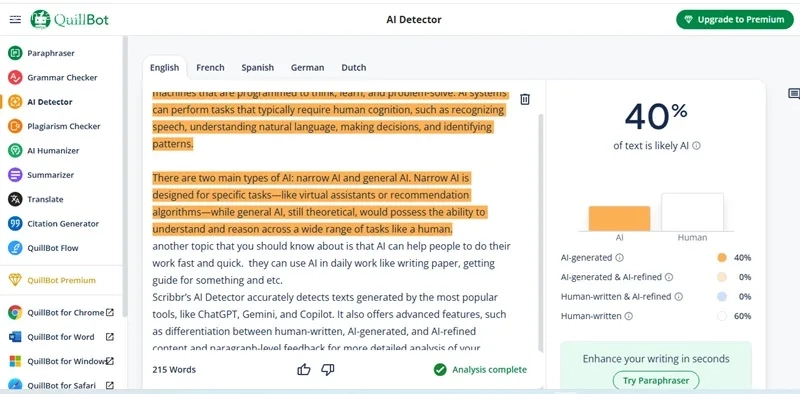The width and height of the screenshot is (800, 394).
Task: Switch to the Dutch language tab
Action: 354,67
